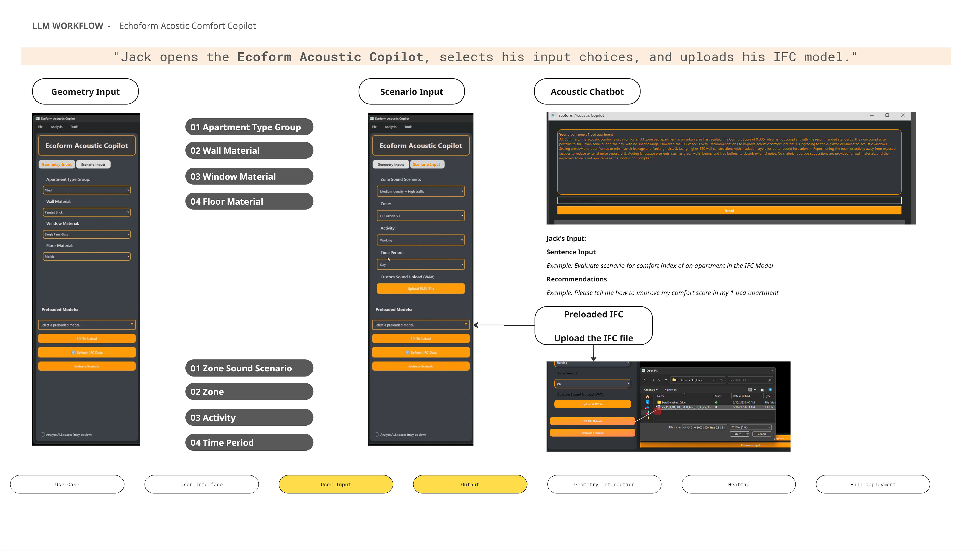Image resolution: width=980 pixels, height=551 pixels.
Task: Open help via the blue question-mark icon
Action: (x=770, y=389)
